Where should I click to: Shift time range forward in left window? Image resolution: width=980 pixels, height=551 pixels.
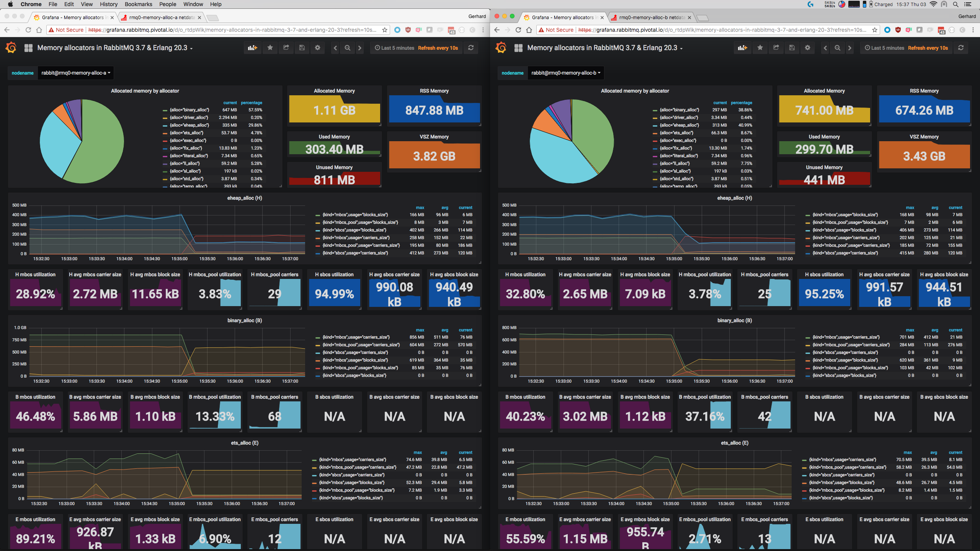click(x=360, y=48)
